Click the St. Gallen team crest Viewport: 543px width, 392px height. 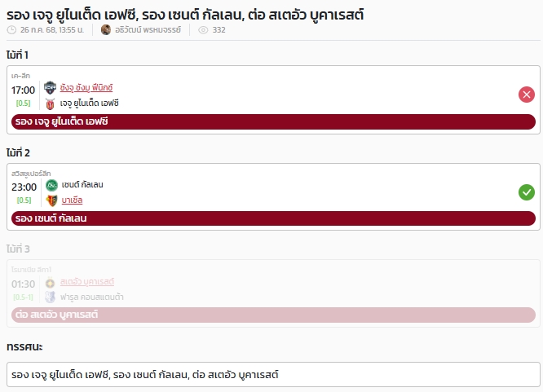[51, 185]
